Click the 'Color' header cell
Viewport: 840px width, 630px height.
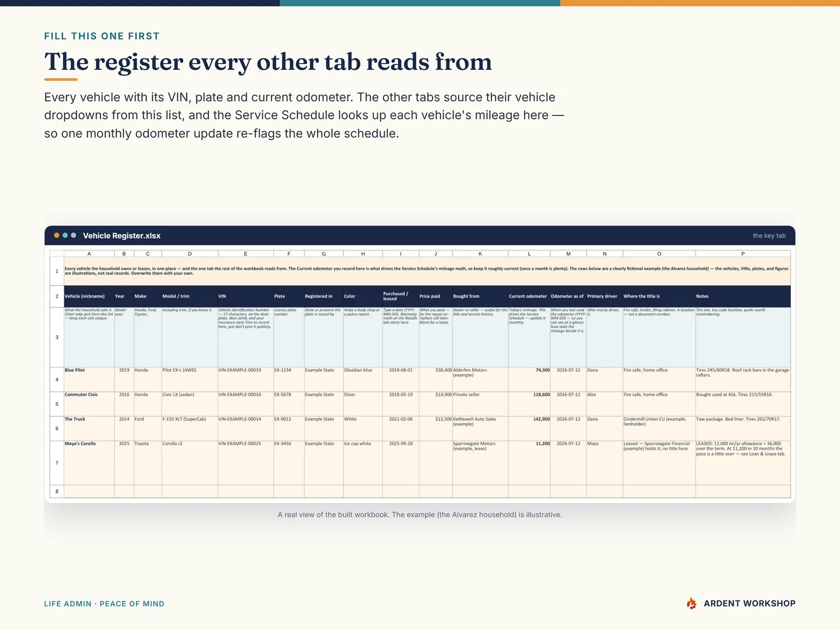pos(363,296)
